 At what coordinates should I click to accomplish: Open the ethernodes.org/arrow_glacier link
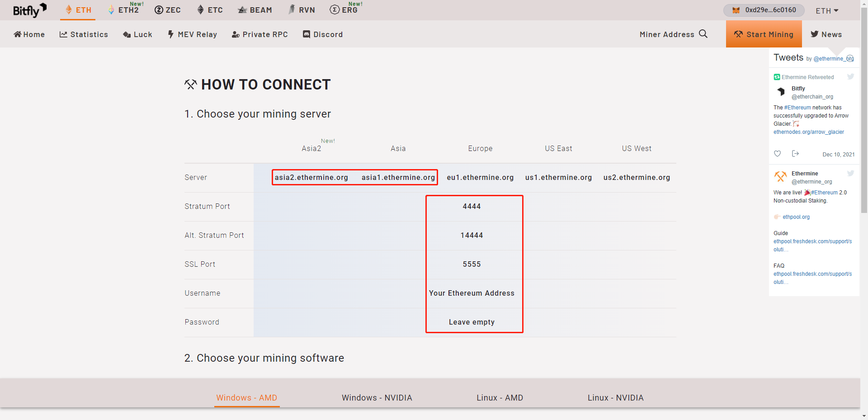click(809, 132)
